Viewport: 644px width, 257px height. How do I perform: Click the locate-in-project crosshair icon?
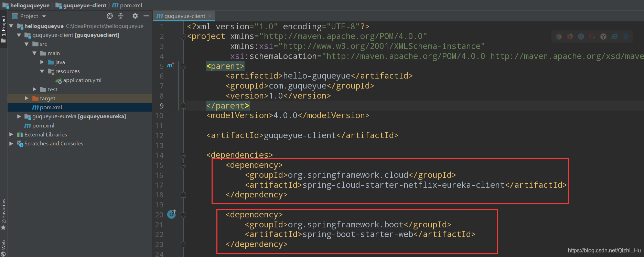pyautogui.click(x=110, y=16)
